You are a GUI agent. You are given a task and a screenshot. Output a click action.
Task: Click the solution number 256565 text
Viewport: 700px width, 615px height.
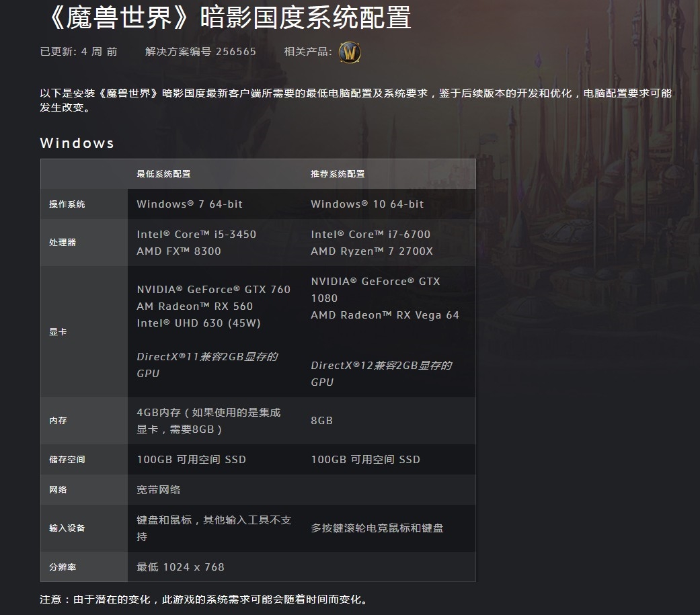200,52
